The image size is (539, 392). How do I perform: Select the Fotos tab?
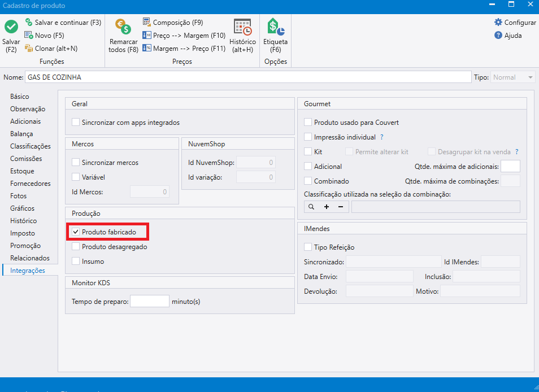coord(18,196)
